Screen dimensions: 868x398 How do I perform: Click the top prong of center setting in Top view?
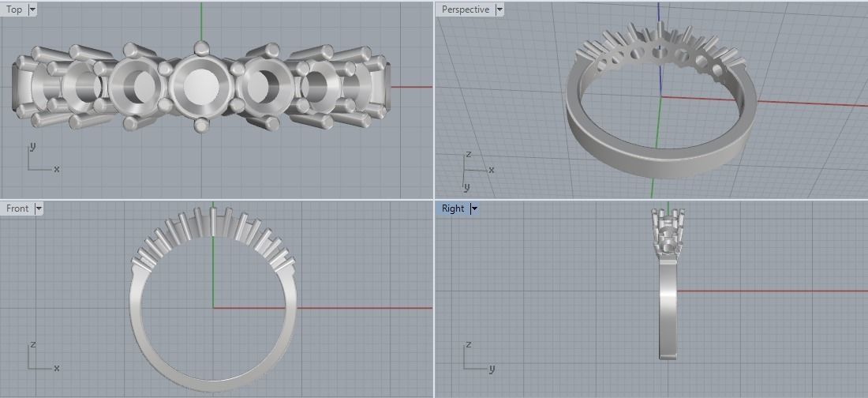tap(201, 47)
